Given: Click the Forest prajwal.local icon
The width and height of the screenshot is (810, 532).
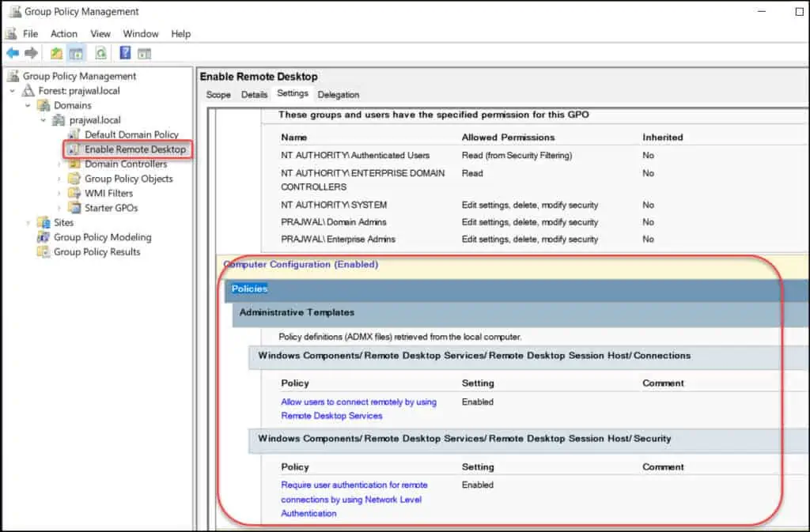Looking at the screenshot, I should pos(28,91).
